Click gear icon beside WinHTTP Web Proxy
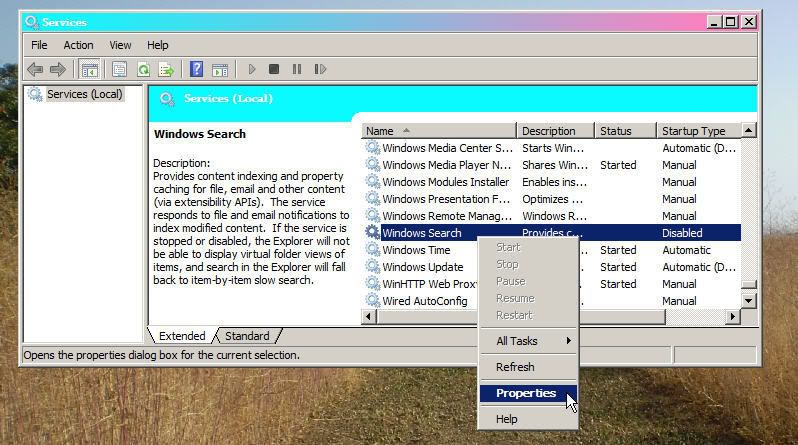798x445 pixels. [373, 283]
